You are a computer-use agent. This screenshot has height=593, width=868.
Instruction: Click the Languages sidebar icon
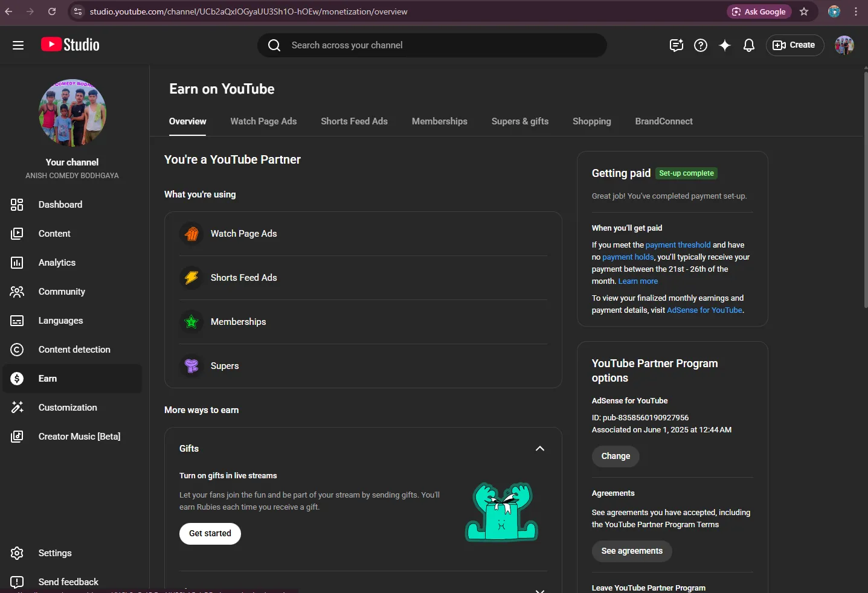17,321
